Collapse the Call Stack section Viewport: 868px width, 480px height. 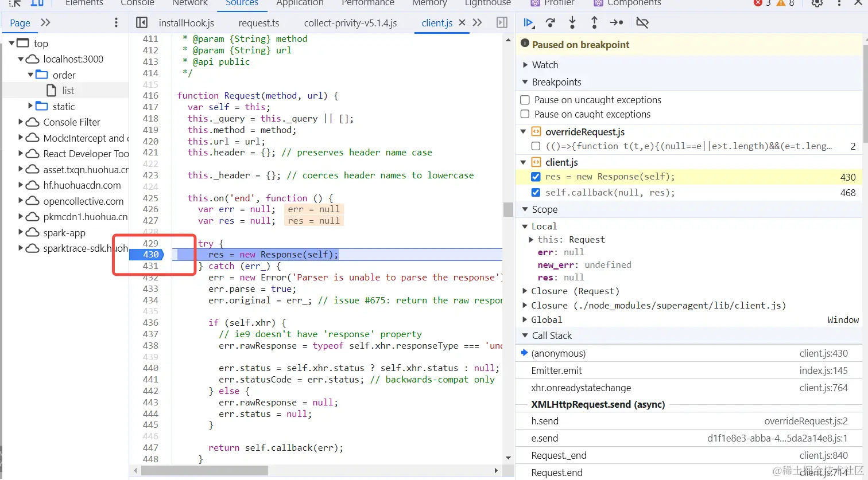[x=525, y=335]
